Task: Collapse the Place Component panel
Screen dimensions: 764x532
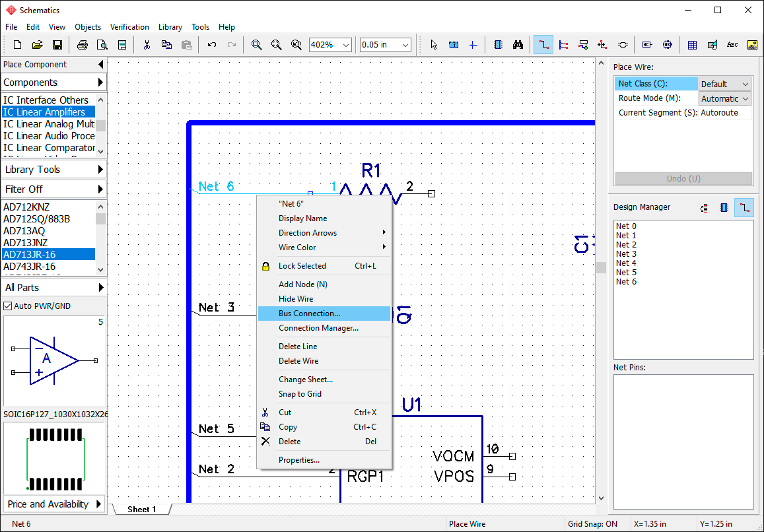Action: pos(100,64)
